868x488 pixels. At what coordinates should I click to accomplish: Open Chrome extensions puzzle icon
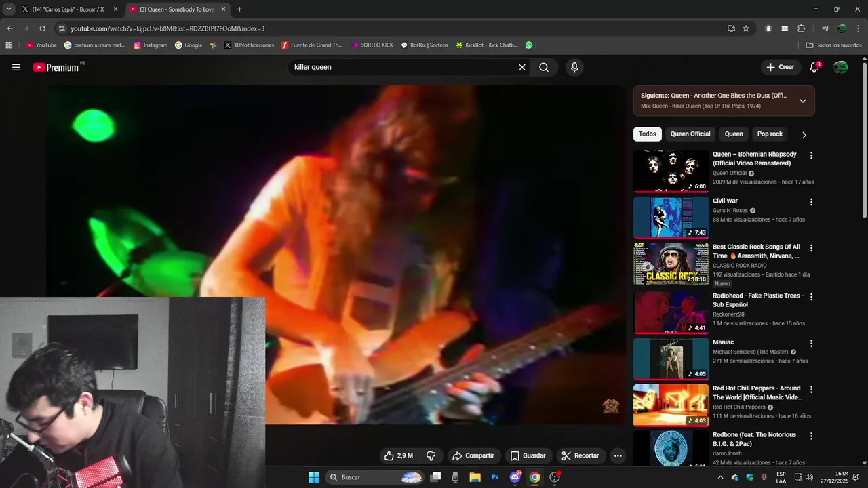[x=801, y=28]
